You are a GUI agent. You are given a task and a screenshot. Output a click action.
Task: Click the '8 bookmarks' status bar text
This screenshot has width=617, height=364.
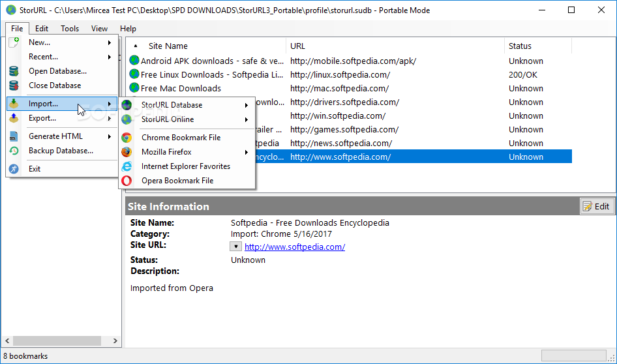pos(25,356)
